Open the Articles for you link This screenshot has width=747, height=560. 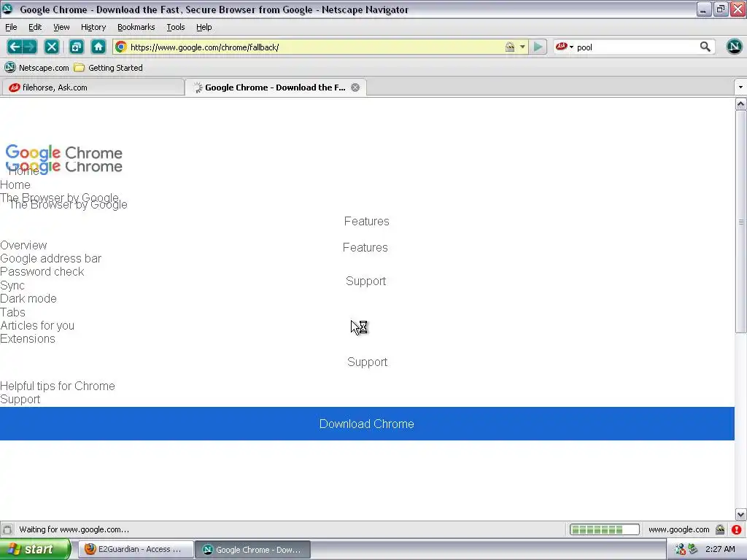coord(37,326)
